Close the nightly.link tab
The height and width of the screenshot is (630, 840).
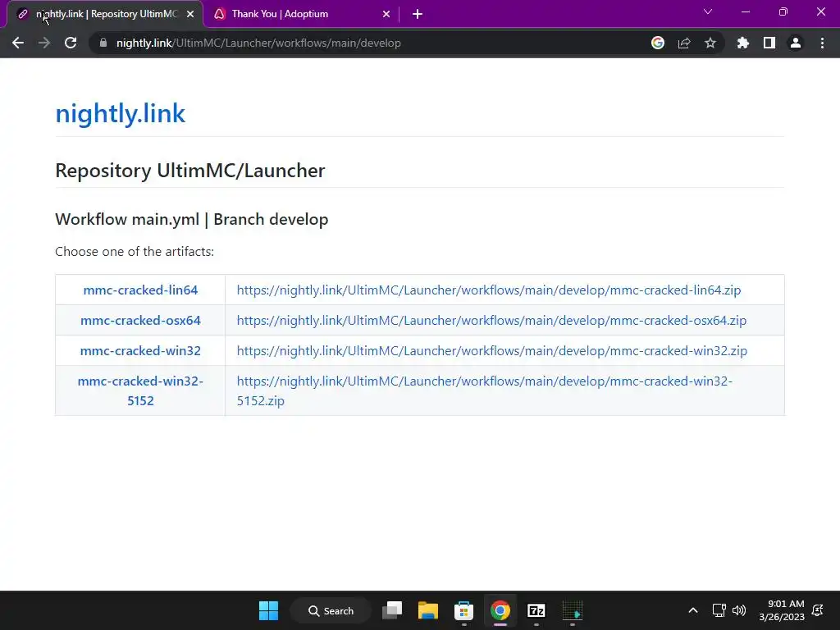point(190,14)
